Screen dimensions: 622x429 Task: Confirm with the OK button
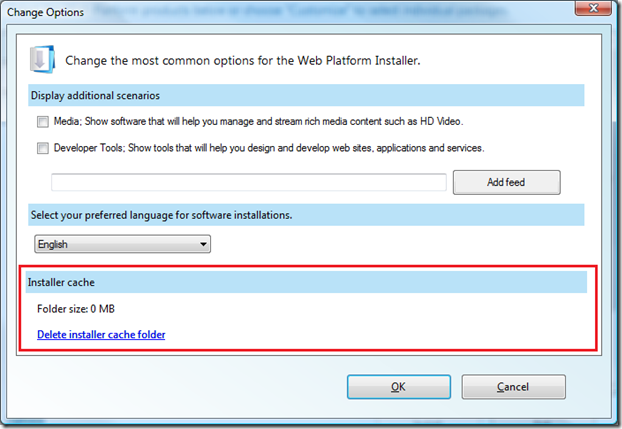point(399,387)
